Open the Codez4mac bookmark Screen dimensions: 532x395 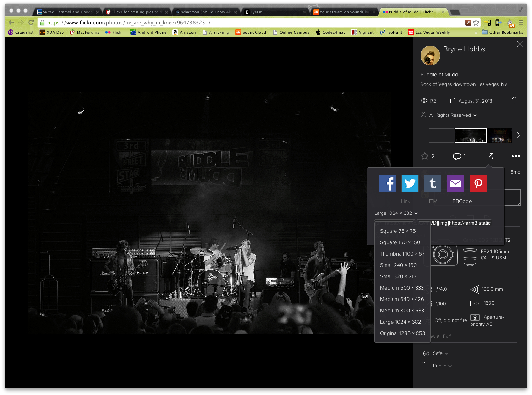coord(330,32)
